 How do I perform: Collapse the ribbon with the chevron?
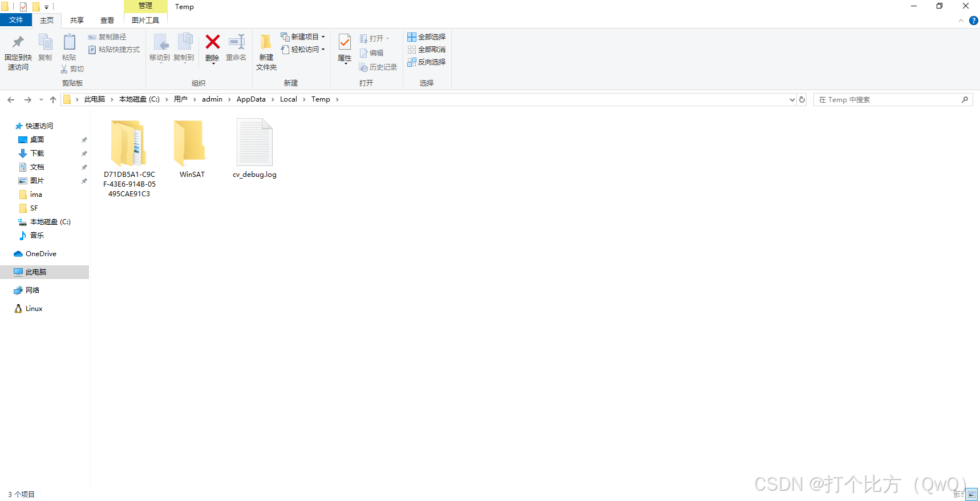961,21
